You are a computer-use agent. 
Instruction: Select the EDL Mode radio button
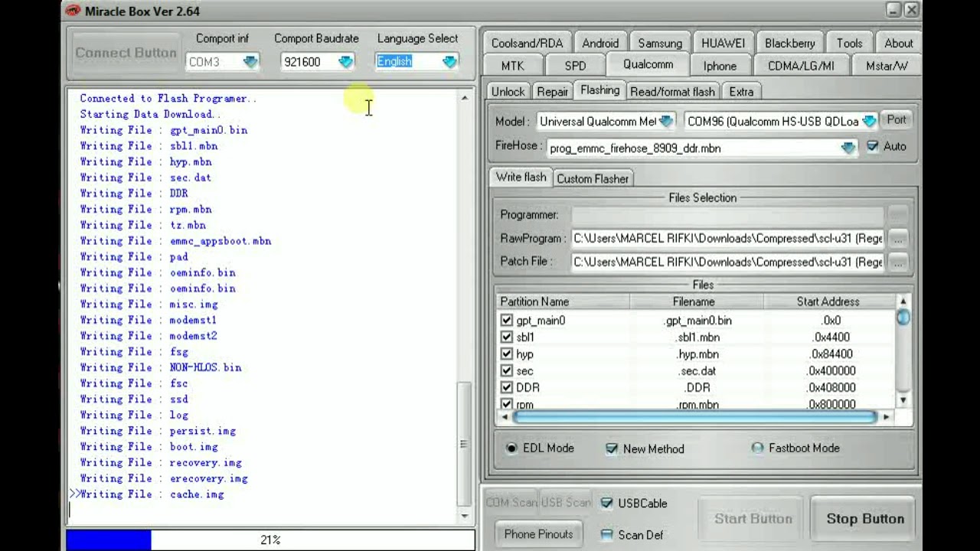pos(511,448)
